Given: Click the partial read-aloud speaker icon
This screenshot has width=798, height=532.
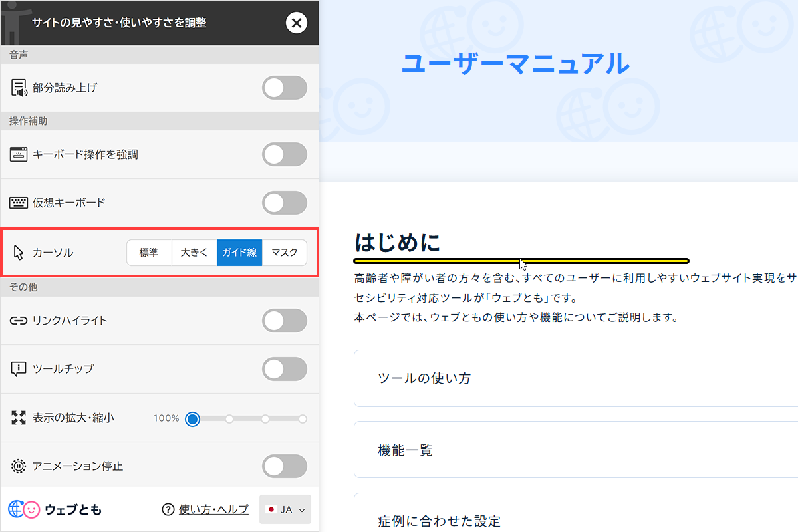Looking at the screenshot, I should click(19, 87).
